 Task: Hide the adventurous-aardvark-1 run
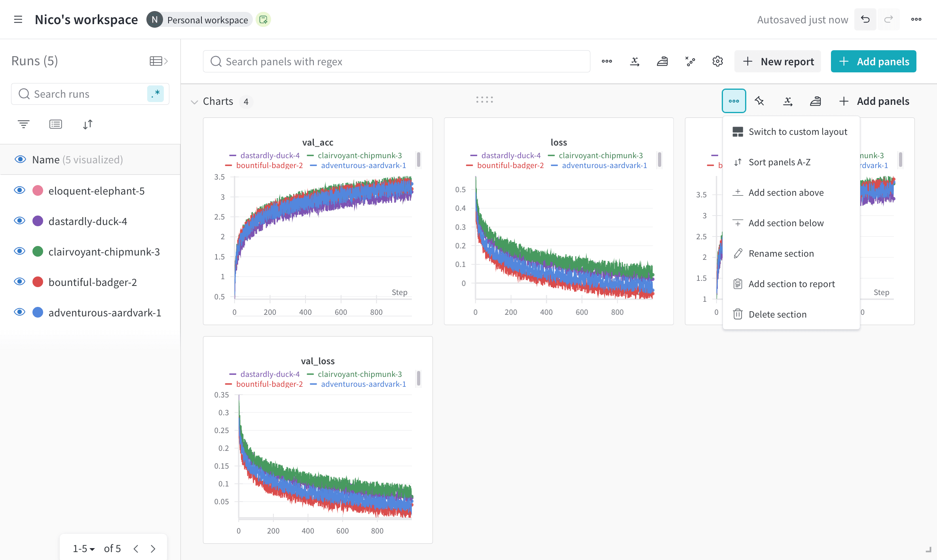point(19,312)
